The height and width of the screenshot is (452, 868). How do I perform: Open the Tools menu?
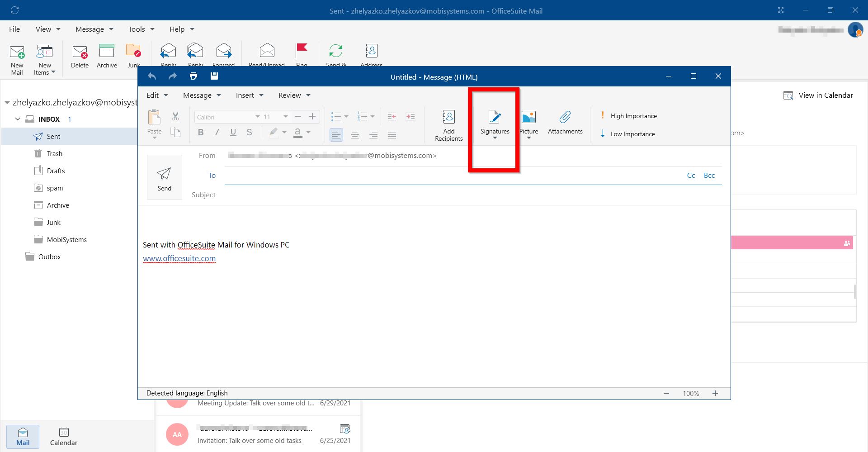coord(141,29)
